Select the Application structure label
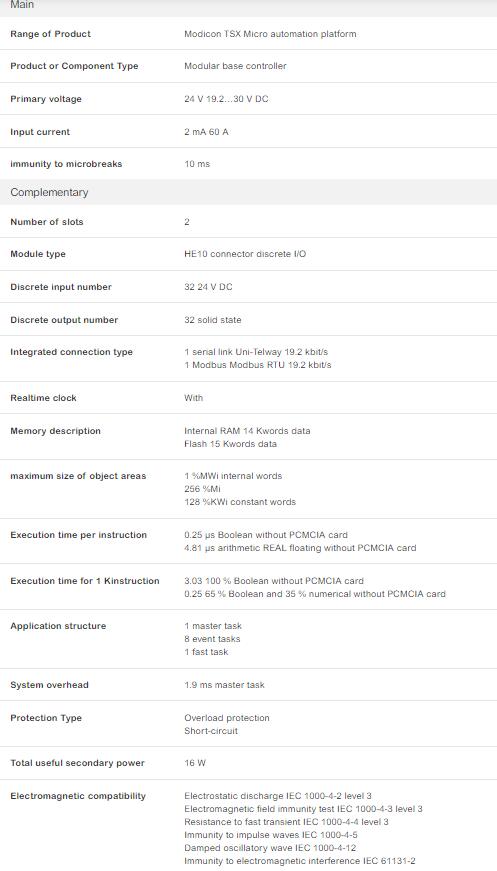This screenshot has height=871, width=497. 58,626
